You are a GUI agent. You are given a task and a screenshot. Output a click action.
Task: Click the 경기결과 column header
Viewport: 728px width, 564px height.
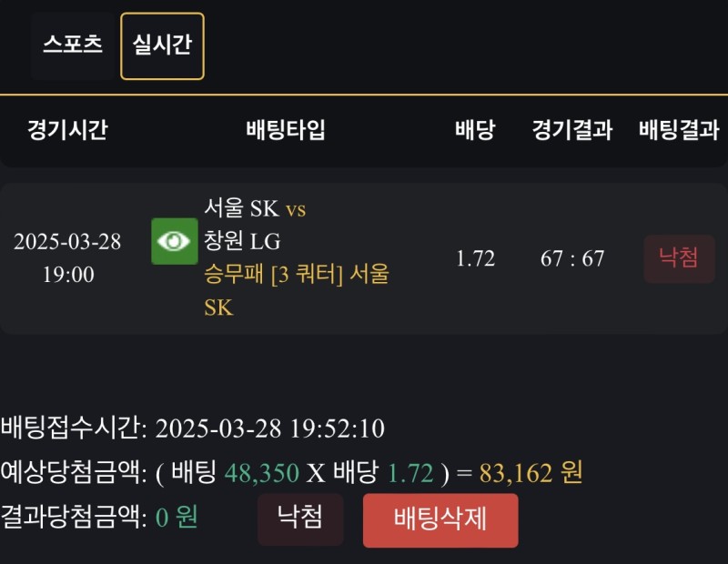click(x=571, y=130)
